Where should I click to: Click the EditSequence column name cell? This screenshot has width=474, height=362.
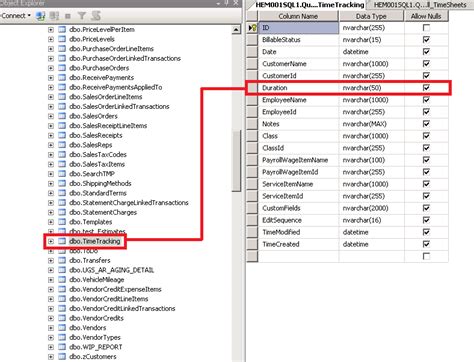click(298, 220)
